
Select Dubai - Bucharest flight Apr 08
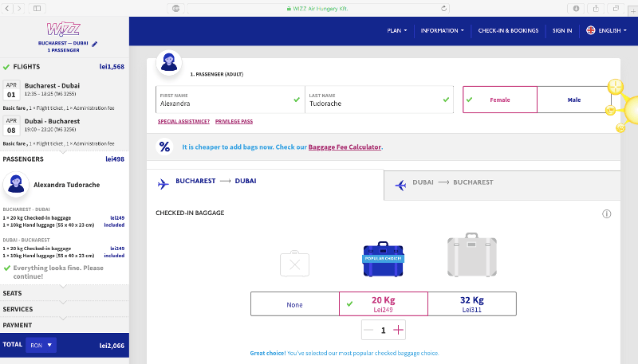[65, 125]
